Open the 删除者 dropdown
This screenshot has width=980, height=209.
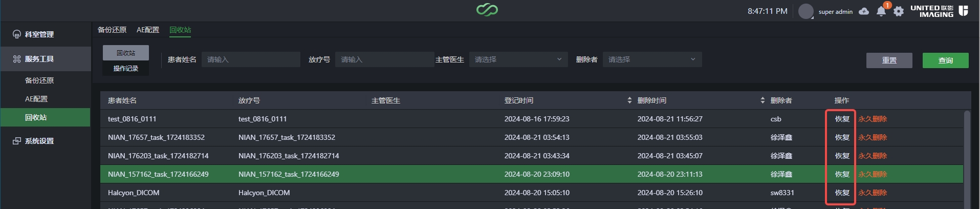[652, 59]
